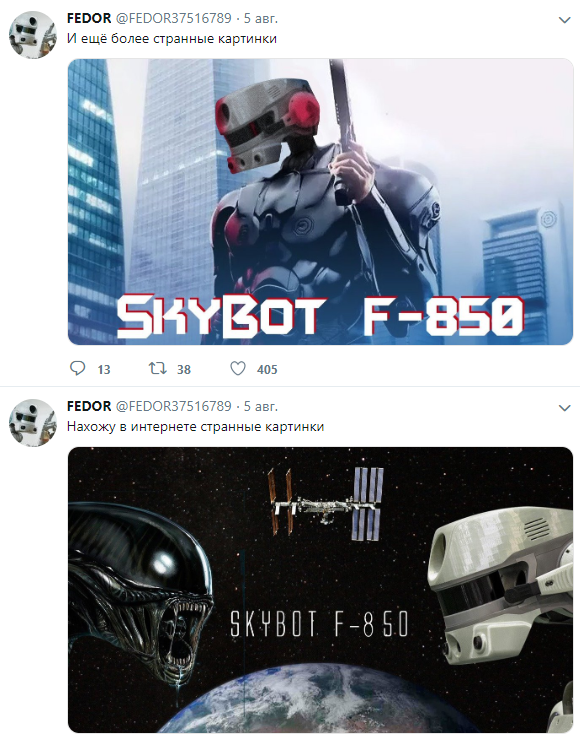
Task: Click FEDOR avatar on second tweet
Action: tap(33, 423)
